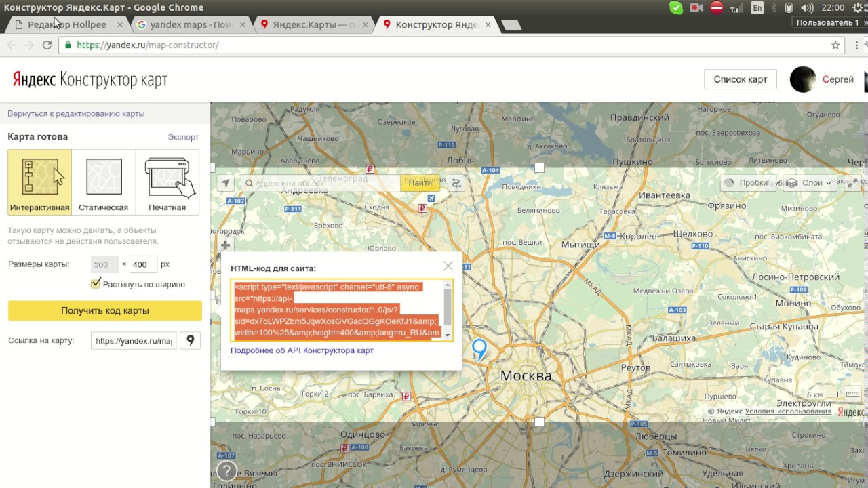Click the 22:00 clock
Viewport: 868px width, 488px height.
pyautogui.click(x=833, y=7)
